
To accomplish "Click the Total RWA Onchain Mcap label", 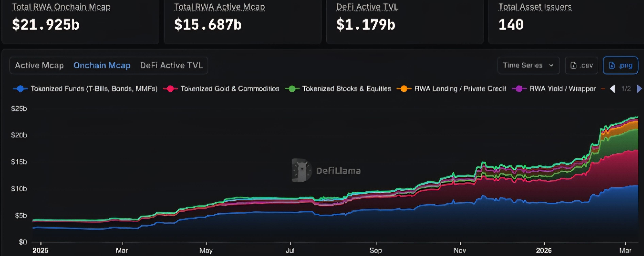I will pos(61,7).
